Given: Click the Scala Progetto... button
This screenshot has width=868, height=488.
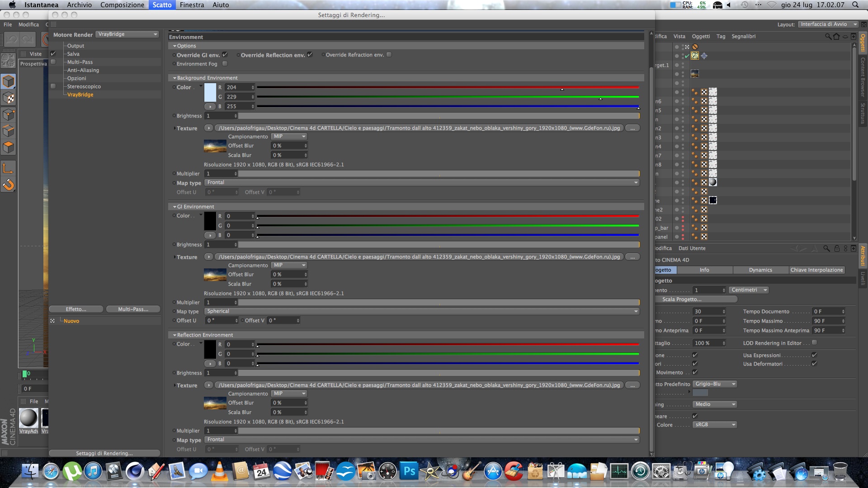Looking at the screenshot, I should pyautogui.click(x=682, y=299).
